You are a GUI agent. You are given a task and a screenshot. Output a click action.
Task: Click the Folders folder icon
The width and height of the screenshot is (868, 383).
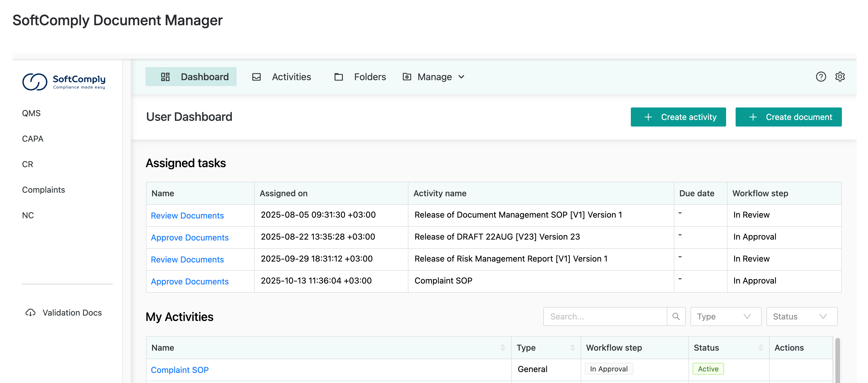tap(338, 77)
